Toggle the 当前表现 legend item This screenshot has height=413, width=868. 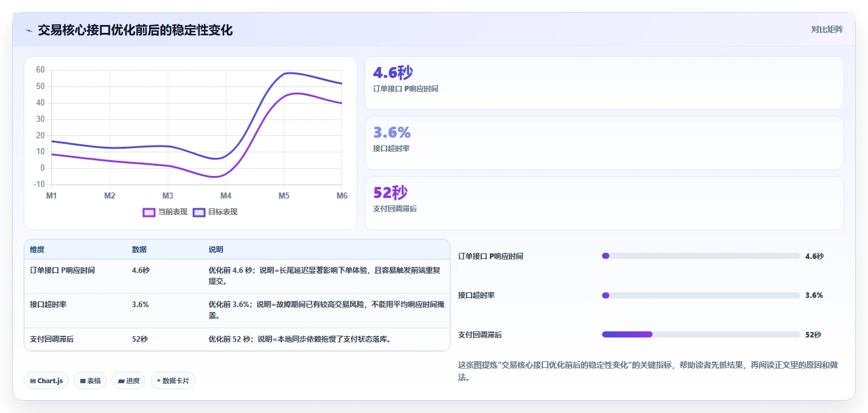coord(165,212)
